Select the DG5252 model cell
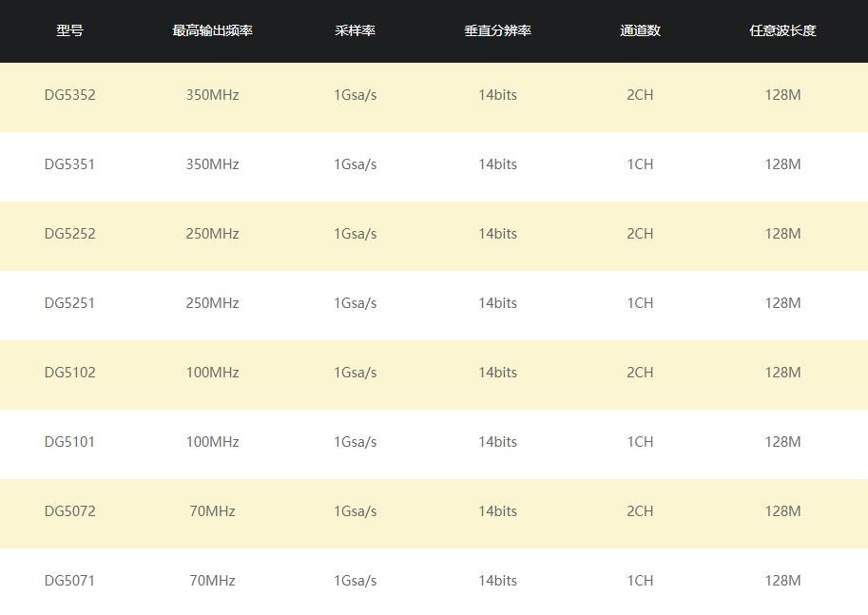This screenshot has height=615, width=868. [x=69, y=234]
